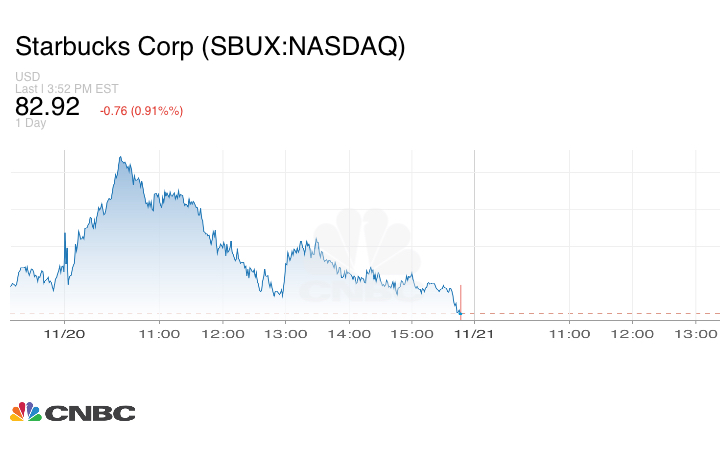The width and height of the screenshot is (720, 450).
Task: Click the 11:00 label following 11/20
Action: [x=159, y=332]
